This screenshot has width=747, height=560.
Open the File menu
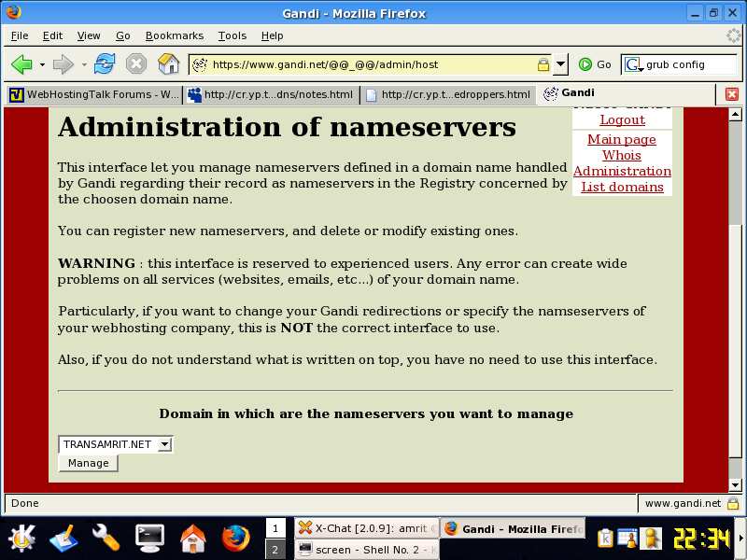[x=20, y=35]
